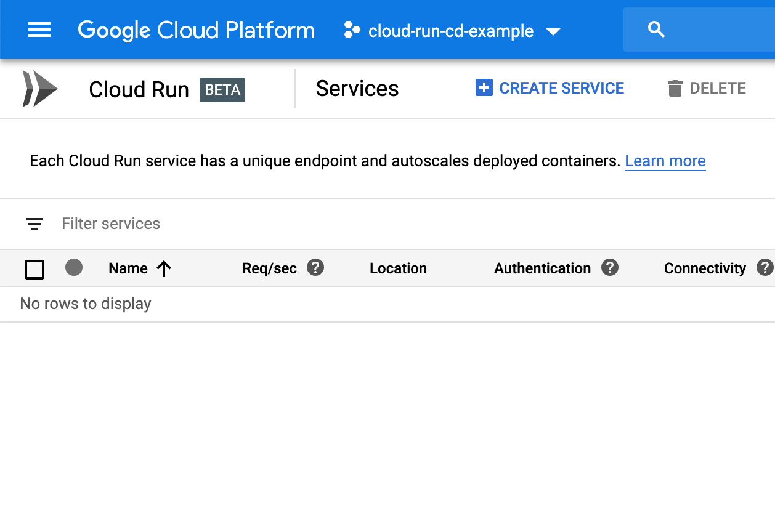Screen dimensions: 775x532
Task: Open the hamburger navigation menu
Action: point(39,30)
